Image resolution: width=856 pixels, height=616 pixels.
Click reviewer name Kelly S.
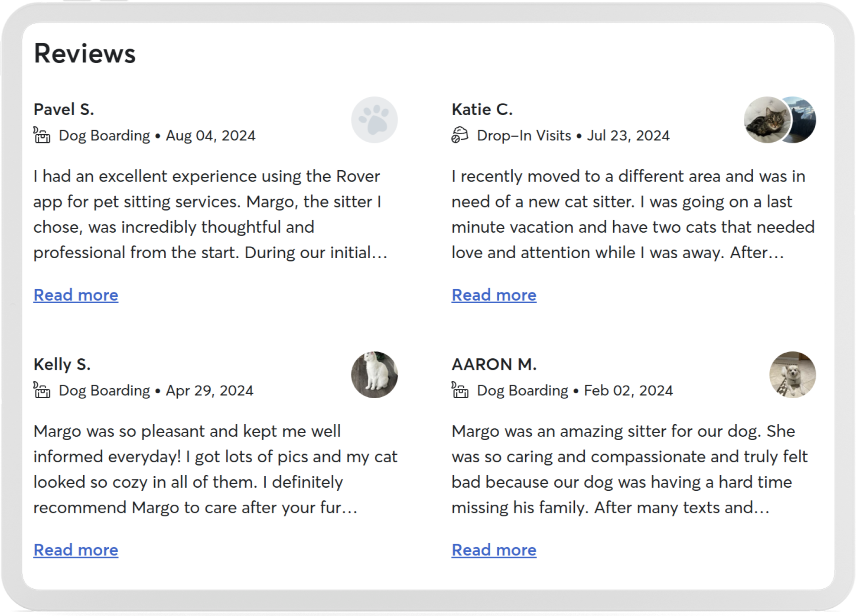click(62, 364)
